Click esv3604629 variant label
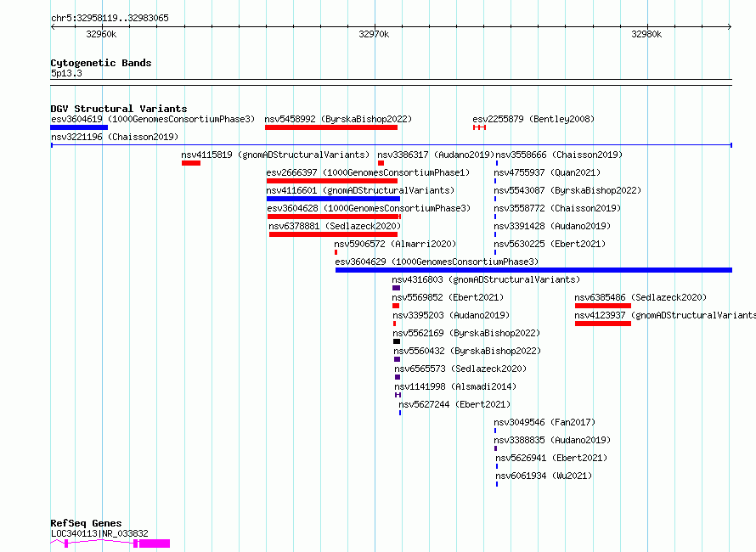Screen dimensions: 756x552 pyautogui.click(x=437, y=262)
